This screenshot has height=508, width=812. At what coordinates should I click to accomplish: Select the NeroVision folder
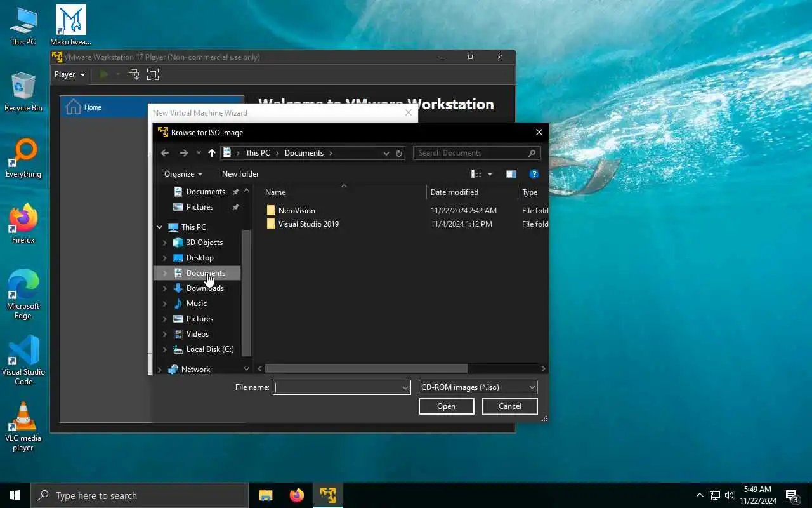pos(296,211)
